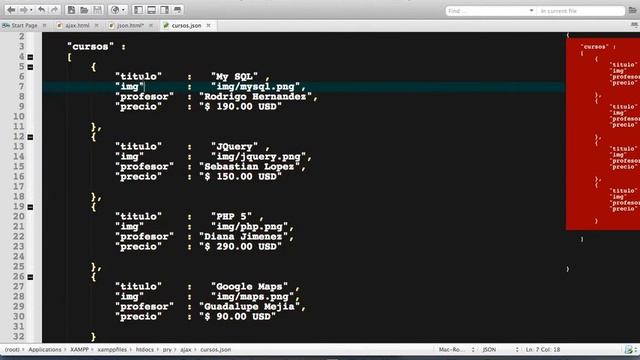Open the Mac-Ro... encoding selector

click(x=456, y=350)
